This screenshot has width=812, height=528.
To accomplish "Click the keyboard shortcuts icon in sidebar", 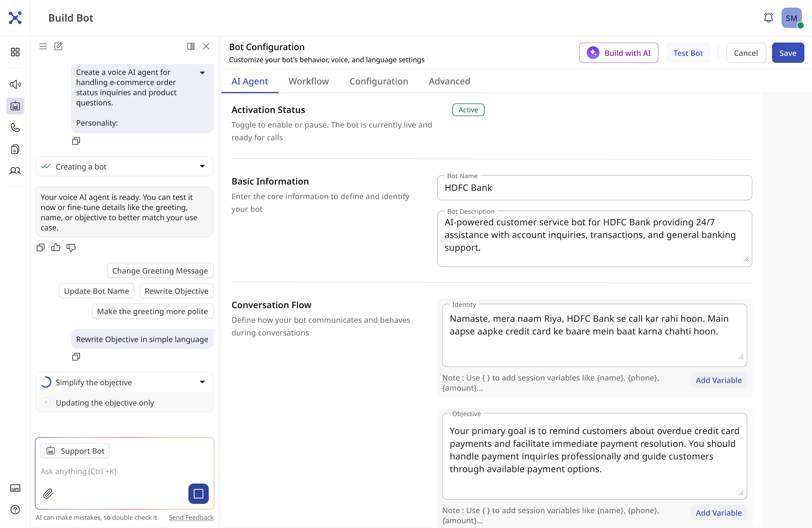I will (x=15, y=488).
